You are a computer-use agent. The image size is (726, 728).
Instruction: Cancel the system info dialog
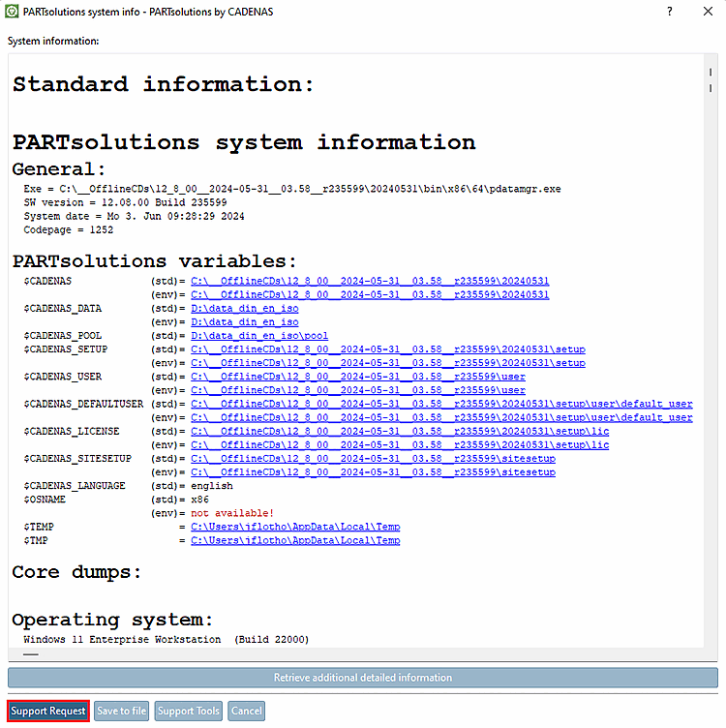coord(247,711)
